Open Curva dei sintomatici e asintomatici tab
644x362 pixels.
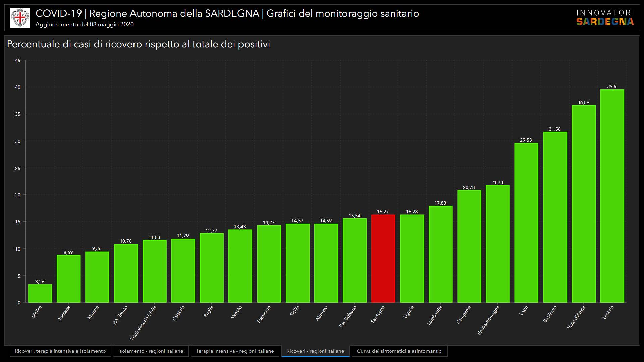tap(399, 351)
